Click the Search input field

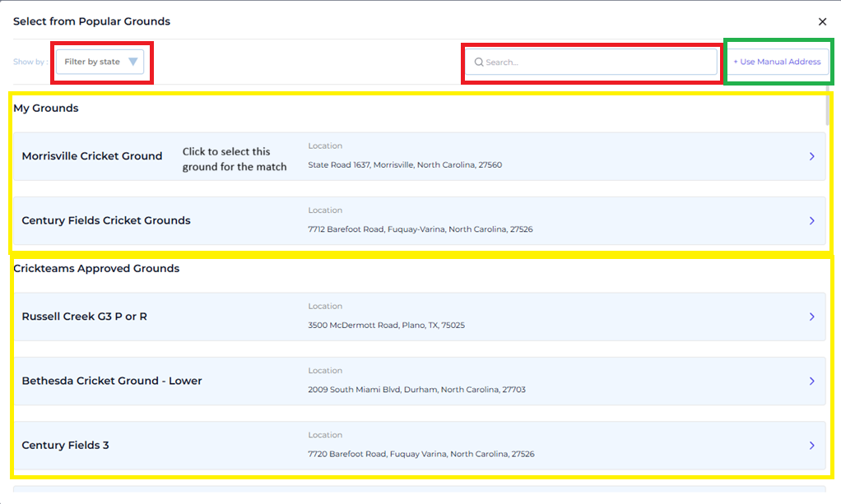[x=591, y=62]
